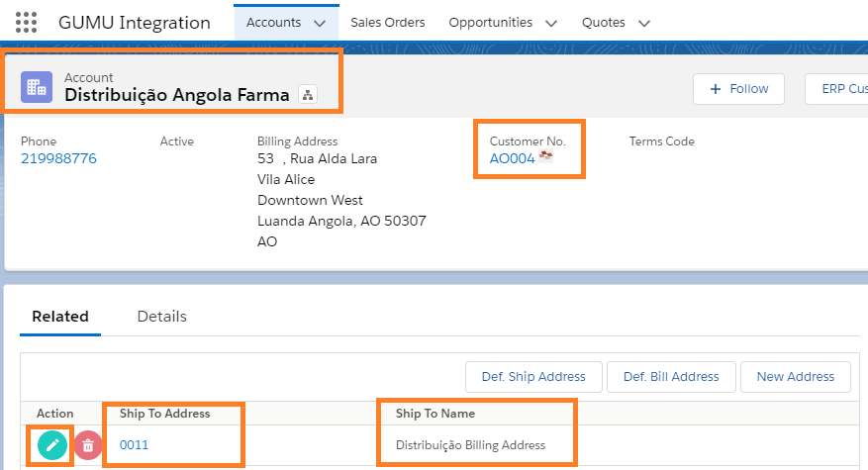This screenshot has height=470, width=868.
Task: Click the small icon next to AO004
Action: coord(545,156)
